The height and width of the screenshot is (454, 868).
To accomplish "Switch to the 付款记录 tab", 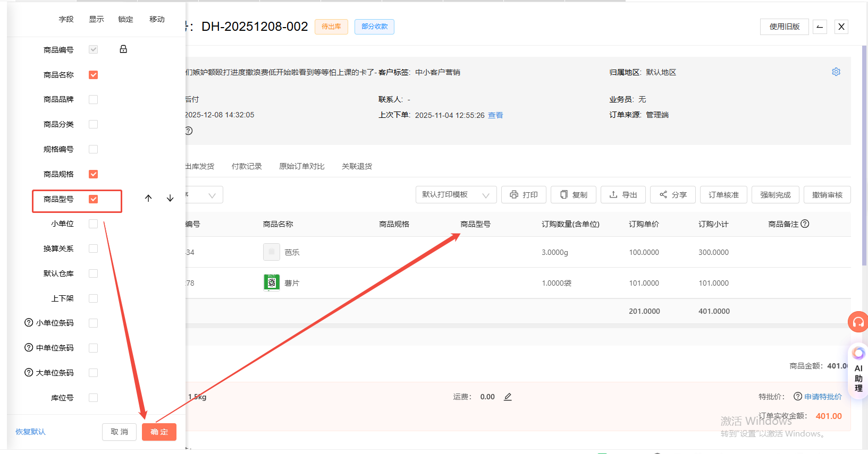I will coord(247,166).
